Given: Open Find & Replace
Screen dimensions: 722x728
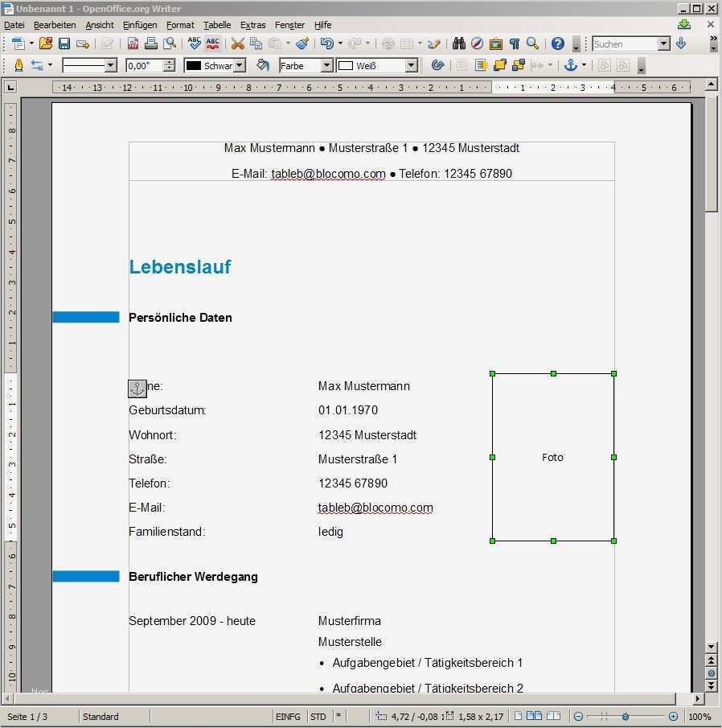Looking at the screenshot, I should (x=459, y=43).
